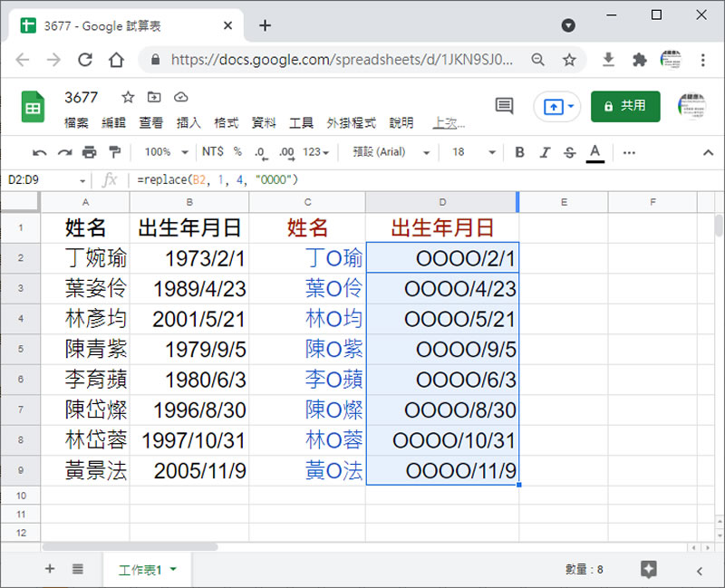Toggle strikethrough formatting
This screenshot has height=588, width=725.
coord(569,152)
